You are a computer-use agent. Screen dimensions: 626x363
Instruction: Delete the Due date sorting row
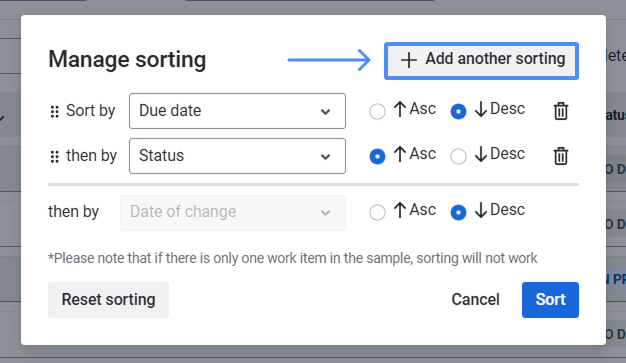pyautogui.click(x=561, y=111)
